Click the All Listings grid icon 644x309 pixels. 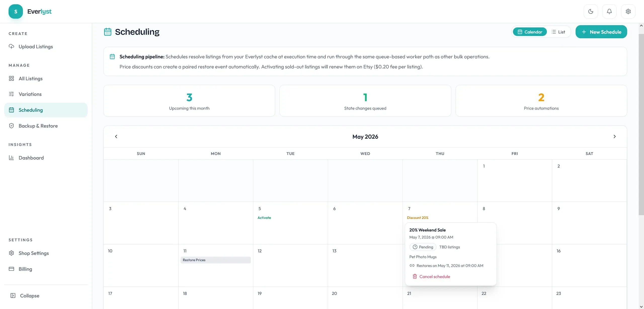[11, 79]
